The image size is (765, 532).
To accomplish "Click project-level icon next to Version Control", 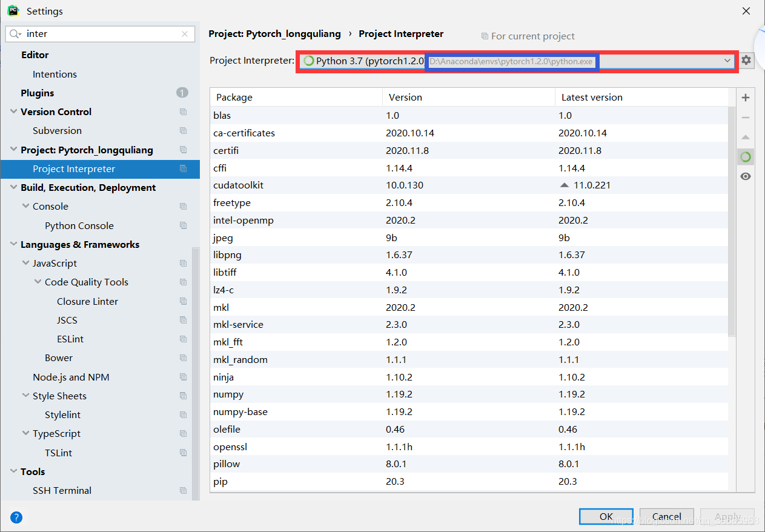I will (x=183, y=112).
